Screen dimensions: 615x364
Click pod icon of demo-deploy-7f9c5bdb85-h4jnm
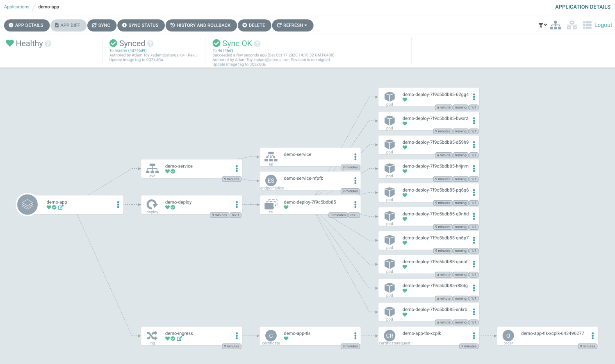[389, 168]
